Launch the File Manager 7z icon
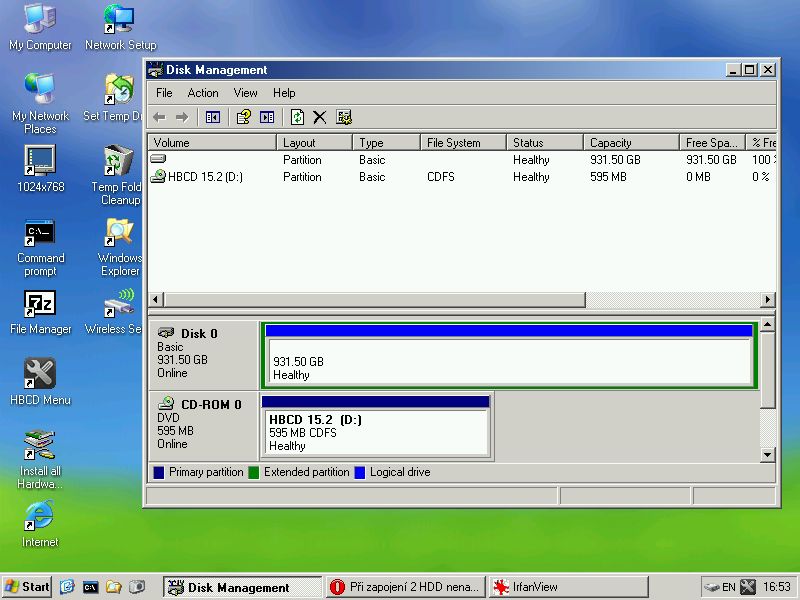Screen dimensions: 800x600 coord(40,310)
